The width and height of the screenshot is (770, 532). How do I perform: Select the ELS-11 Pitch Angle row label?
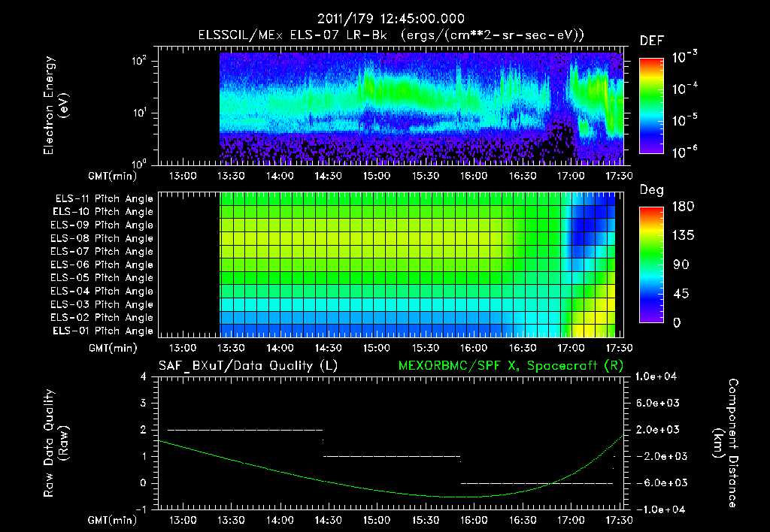tap(104, 199)
